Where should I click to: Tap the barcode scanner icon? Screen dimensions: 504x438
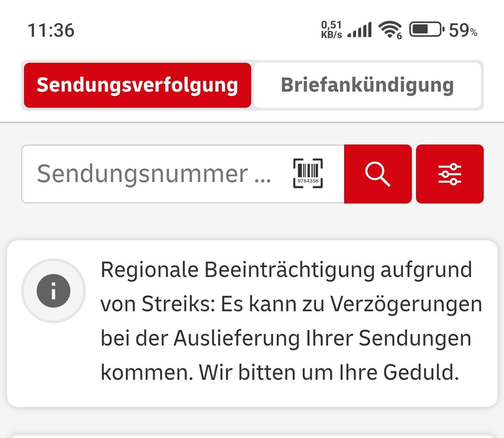[308, 173]
